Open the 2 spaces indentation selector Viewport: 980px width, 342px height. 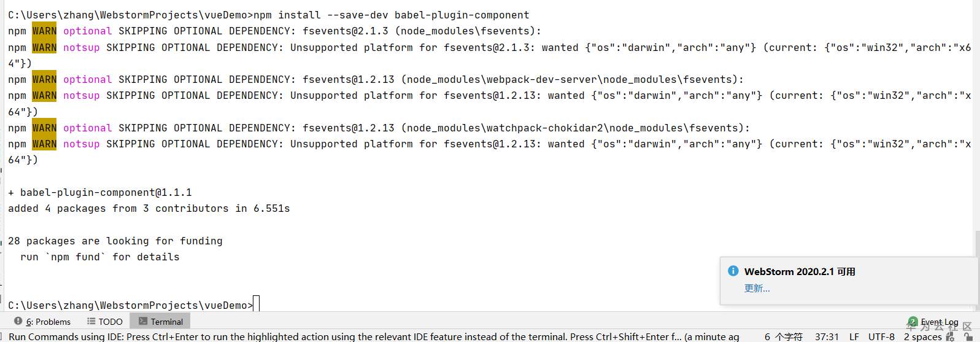922,336
